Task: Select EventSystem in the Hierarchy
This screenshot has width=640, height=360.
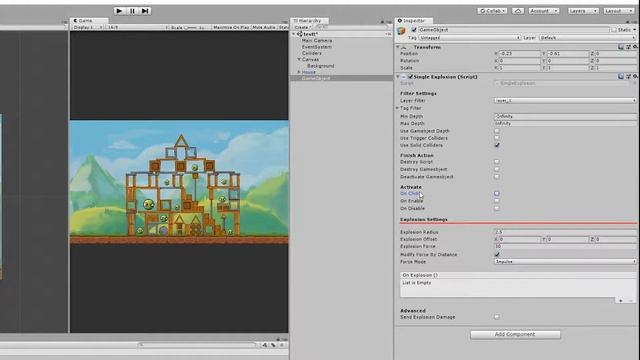Action: [x=316, y=47]
